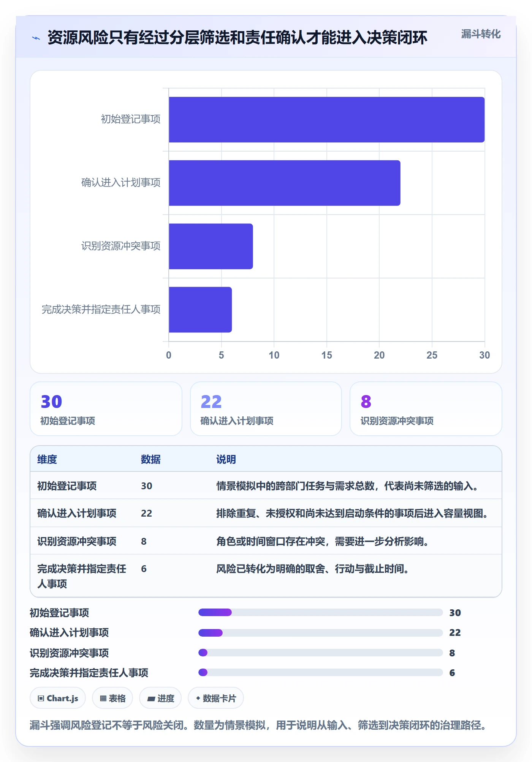The image size is (532, 762).
Task: Click the 识别资源冲突事项 chart bar
Action: [211, 247]
